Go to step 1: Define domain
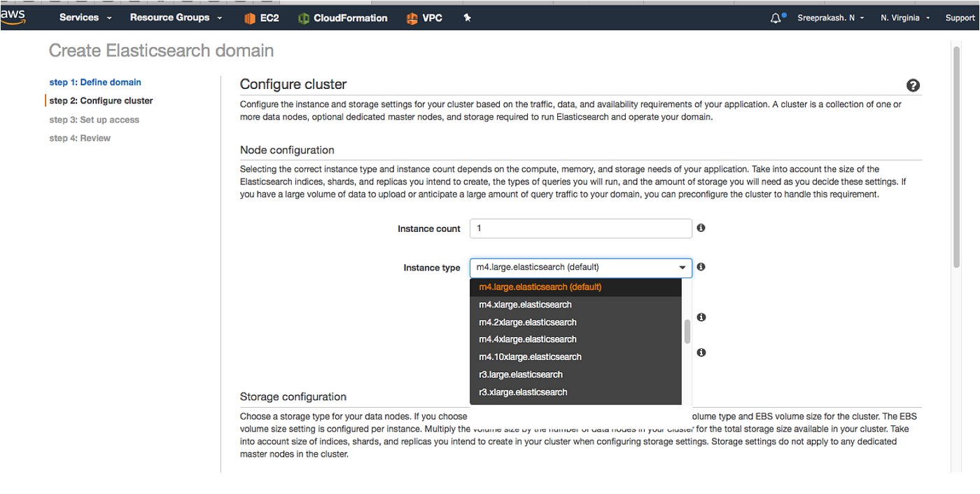This screenshot has height=494, width=980. coord(94,82)
